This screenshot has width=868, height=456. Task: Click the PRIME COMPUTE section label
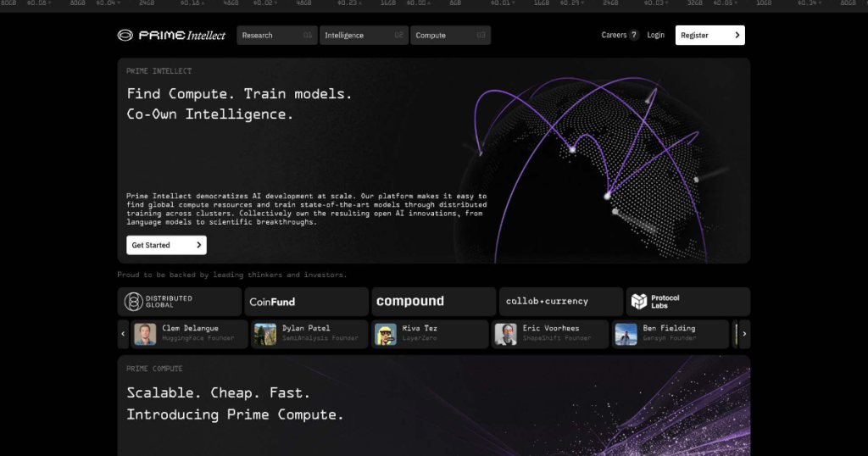pyautogui.click(x=154, y=369)
